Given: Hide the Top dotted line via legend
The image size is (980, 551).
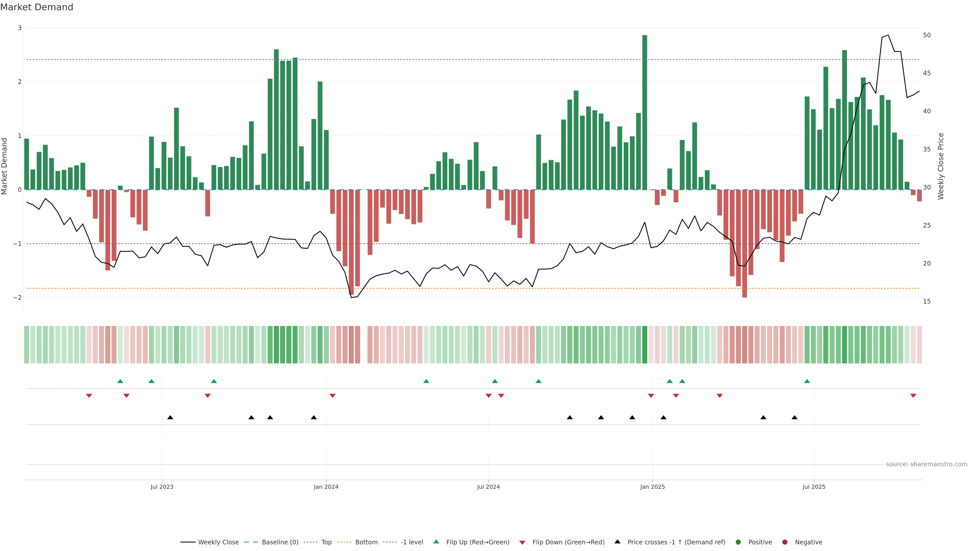Looking at the screenshot, I should [326, 542].
